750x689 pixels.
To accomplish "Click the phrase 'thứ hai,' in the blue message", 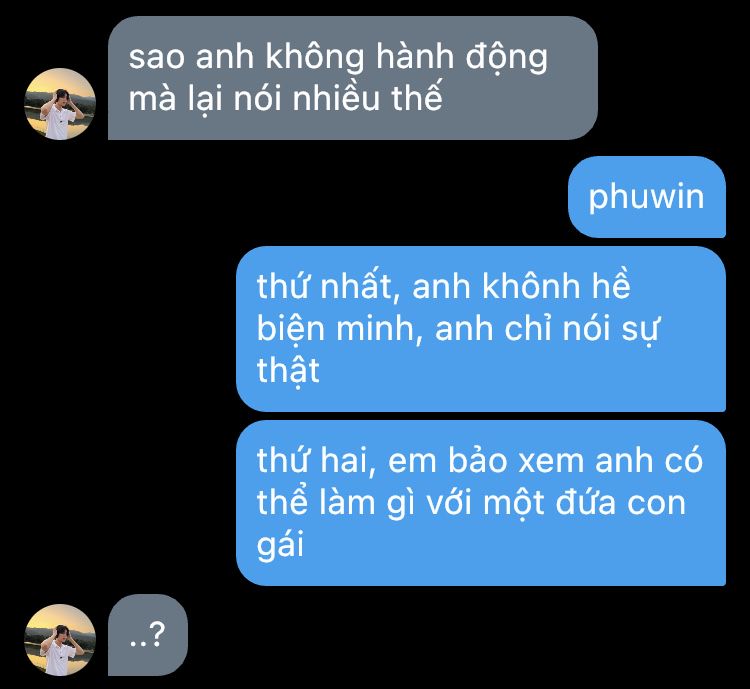I will click(316, 461).
